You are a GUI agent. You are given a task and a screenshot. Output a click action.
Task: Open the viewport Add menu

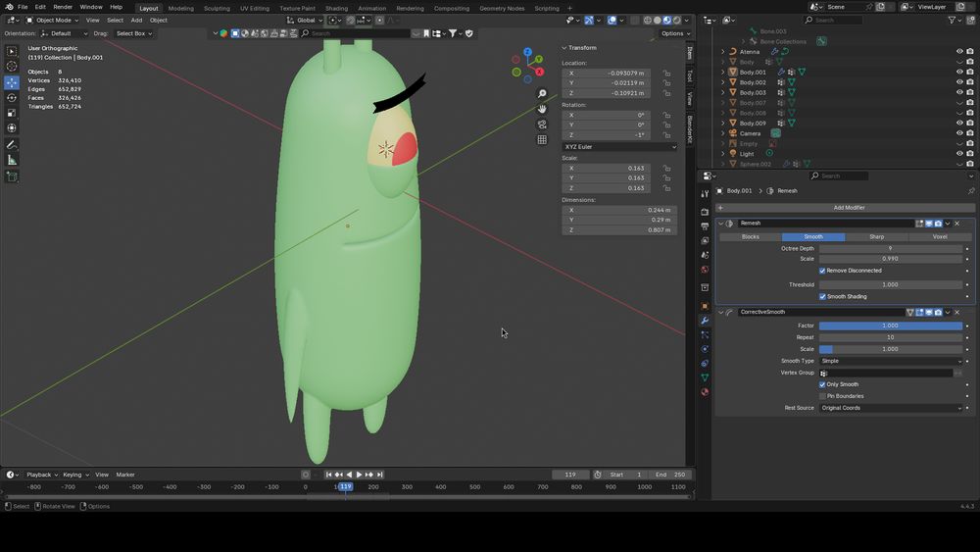[136, 20]
